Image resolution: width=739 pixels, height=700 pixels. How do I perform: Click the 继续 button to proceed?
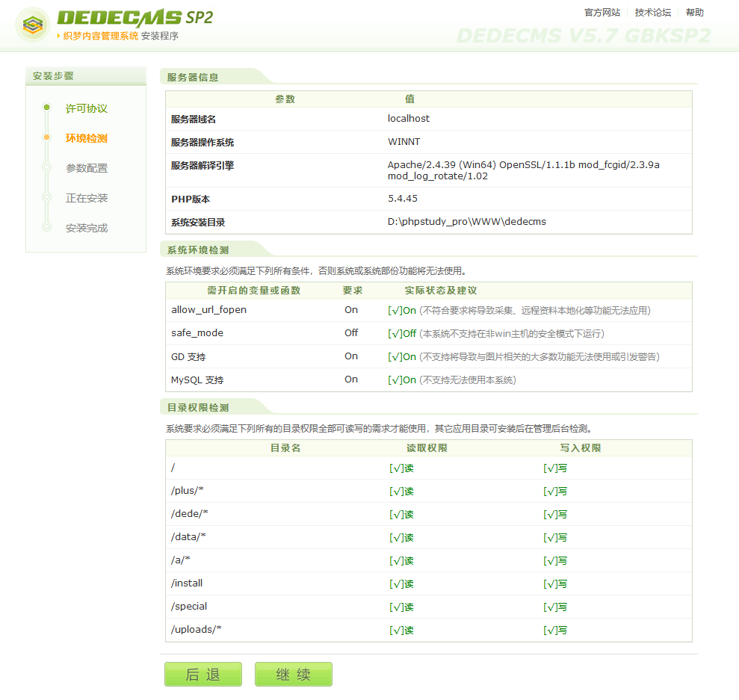[x=293, y=674]
